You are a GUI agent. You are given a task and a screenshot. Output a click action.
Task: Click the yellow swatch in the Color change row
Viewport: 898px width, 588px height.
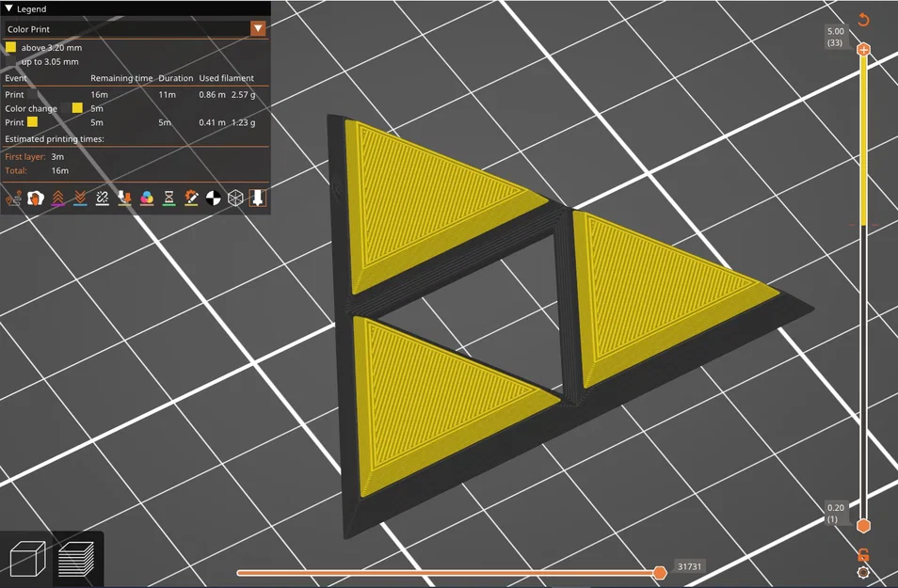point(77,107)
